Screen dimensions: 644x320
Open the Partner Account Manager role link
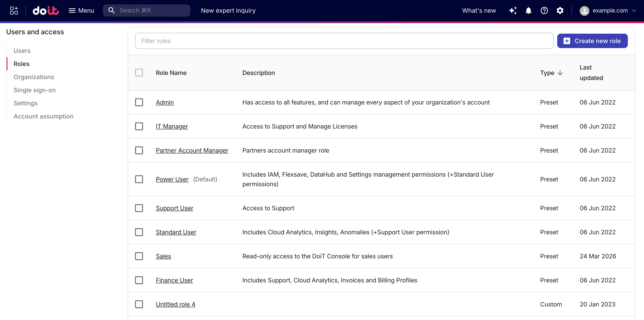tap(192, 151)
